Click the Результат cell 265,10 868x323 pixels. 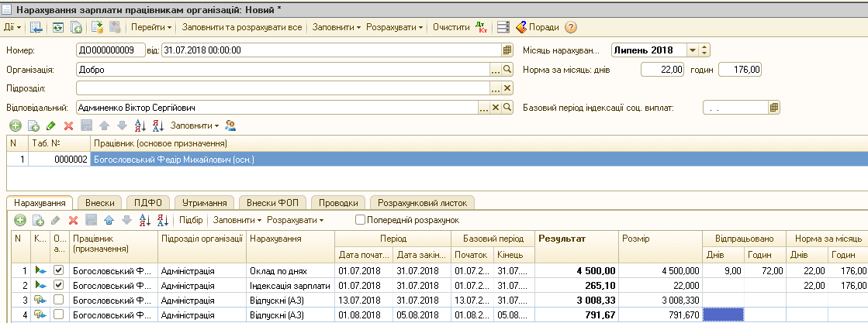(x=576, y=285)
